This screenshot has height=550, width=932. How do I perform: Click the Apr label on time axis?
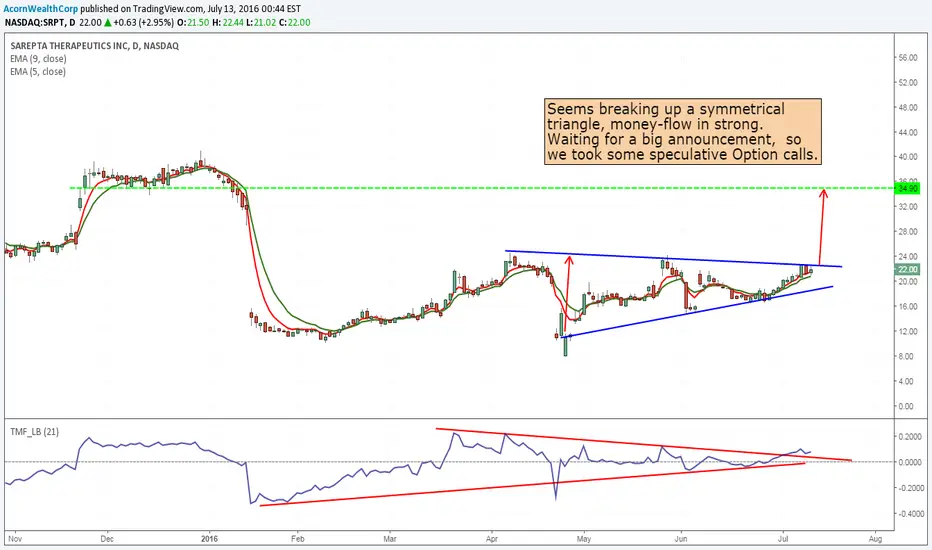tap(492, 539)
